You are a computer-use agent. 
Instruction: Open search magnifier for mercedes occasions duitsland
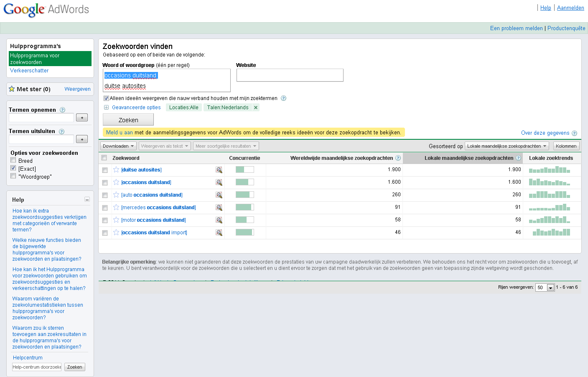click(x=219, y=208)
